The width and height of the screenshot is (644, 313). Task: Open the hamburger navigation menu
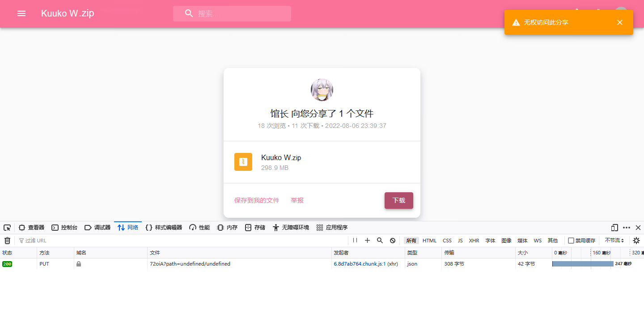coord(21,13)
